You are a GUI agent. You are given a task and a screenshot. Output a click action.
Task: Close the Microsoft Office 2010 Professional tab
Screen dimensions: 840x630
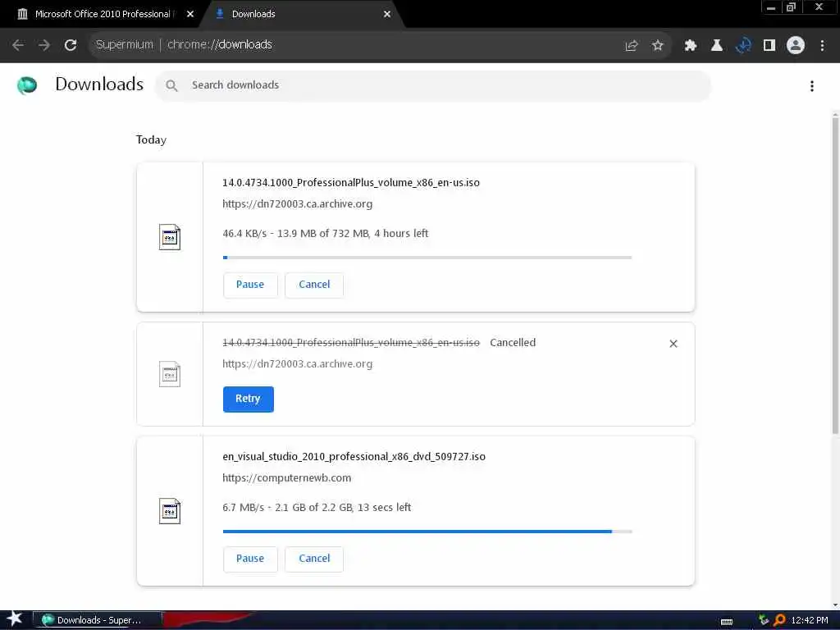[x=189, y=15]
